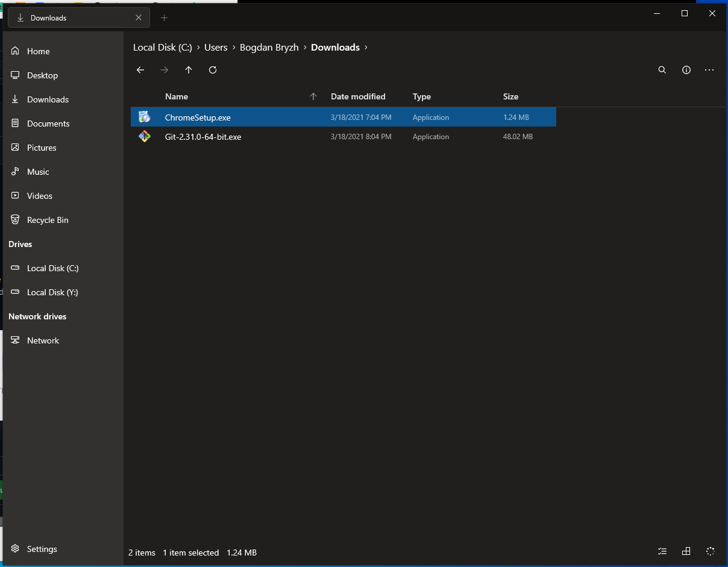
Task: Click Local Disk (C:) in breadcrumb
Action: 163,48
